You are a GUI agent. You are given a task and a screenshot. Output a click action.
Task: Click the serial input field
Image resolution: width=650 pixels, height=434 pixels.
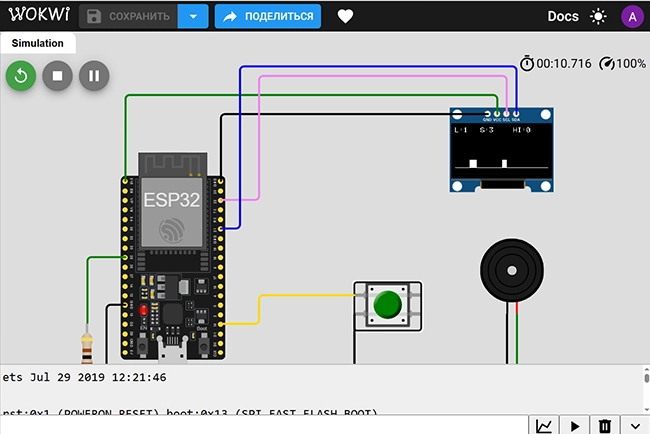pos(264,425)
